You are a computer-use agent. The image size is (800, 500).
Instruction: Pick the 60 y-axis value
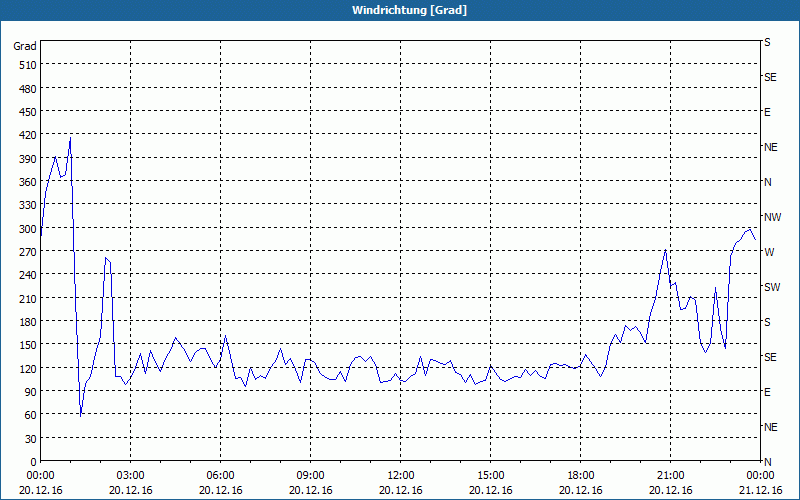pos(31,415)
